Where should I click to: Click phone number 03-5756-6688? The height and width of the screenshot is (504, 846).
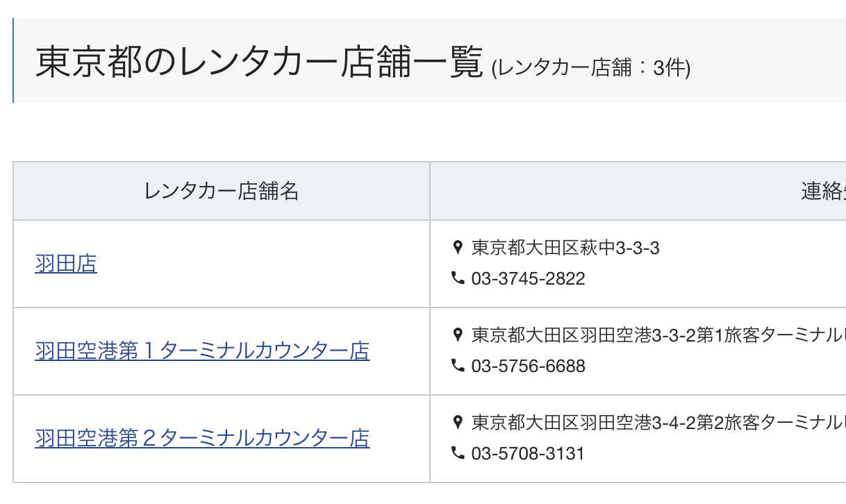click(x=528, y=366)
